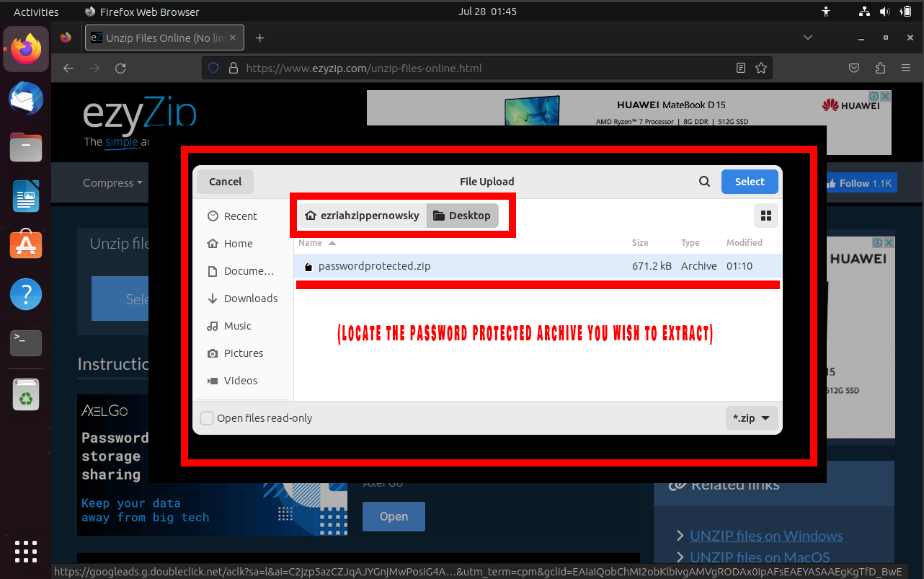Viewport: 924px width, 579px height.
Task: Enable the Open files read-only checkbox
Action: coord(207,417)
